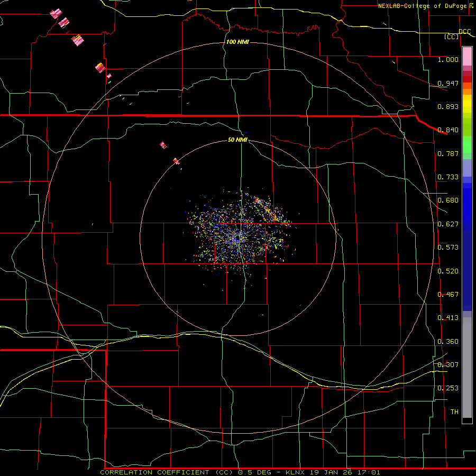Select the 1.000 legend value

point(448,59)
